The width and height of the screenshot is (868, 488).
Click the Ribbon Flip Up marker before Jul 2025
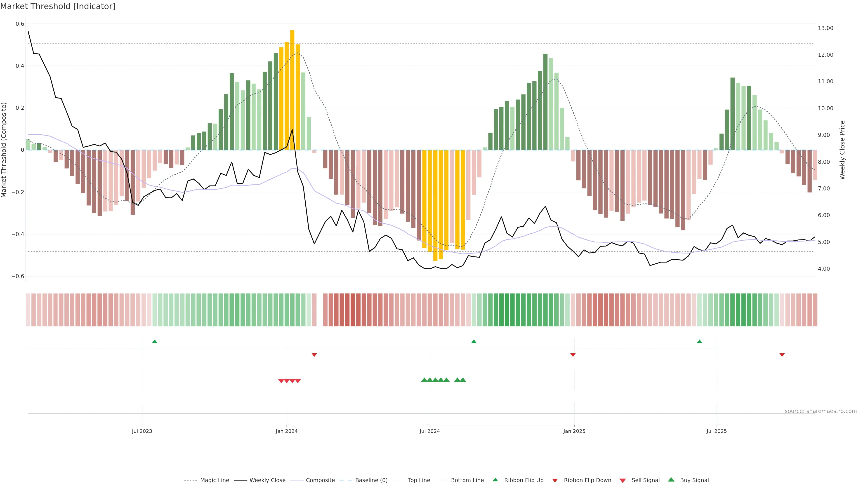point(699,342)
